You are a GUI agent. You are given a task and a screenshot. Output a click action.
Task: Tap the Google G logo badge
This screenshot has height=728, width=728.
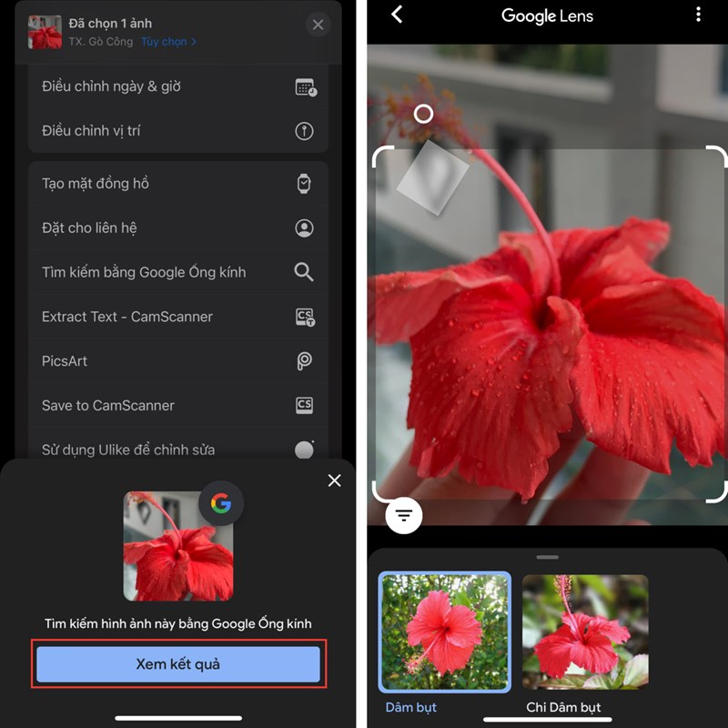click(x=221, y=503)
